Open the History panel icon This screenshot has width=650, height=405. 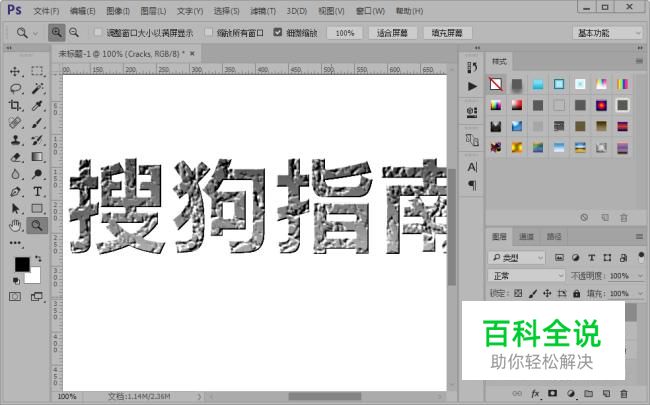[472, 67]
